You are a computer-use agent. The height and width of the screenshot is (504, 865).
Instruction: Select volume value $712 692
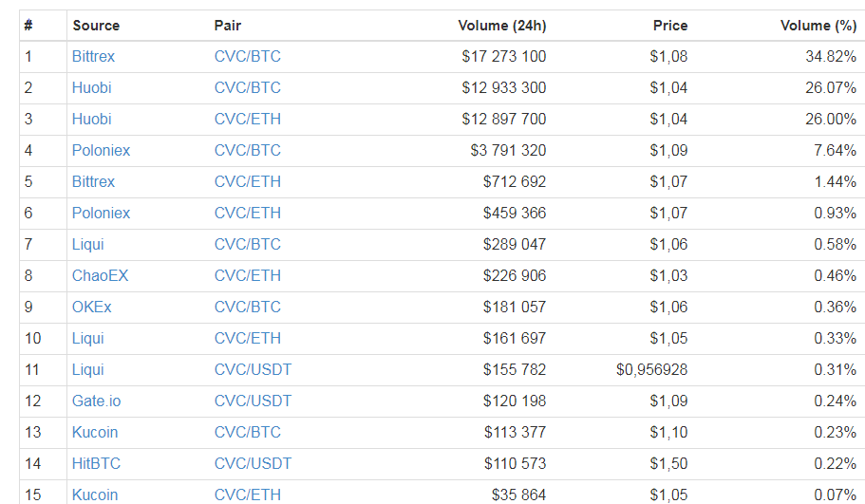pyautogui.click(x=514, y=182)
